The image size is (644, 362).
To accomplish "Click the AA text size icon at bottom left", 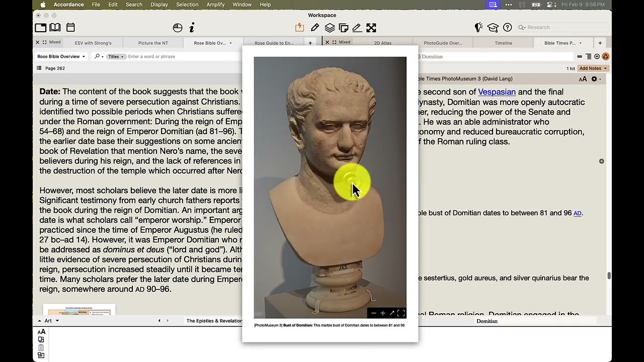I will click(41, 331).
